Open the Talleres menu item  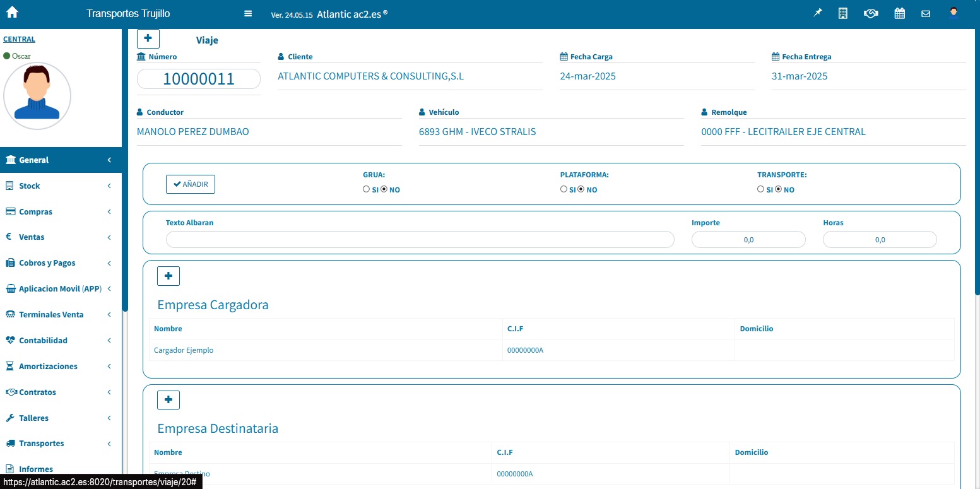pos(33,418)
